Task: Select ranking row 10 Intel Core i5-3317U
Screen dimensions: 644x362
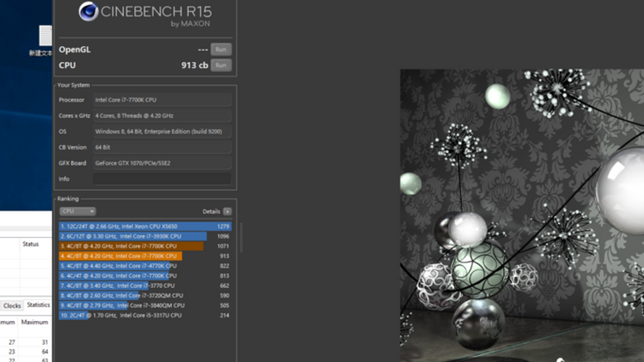Action: click(x=145, y=315)
